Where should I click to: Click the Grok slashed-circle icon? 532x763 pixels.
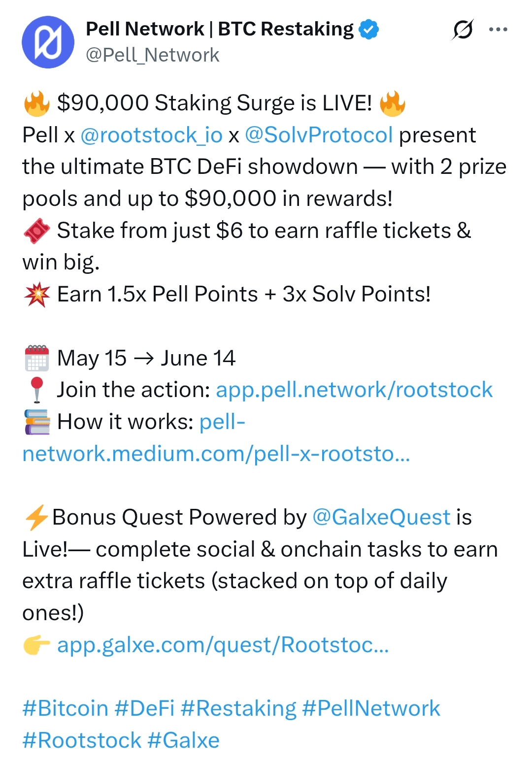(x=463, y=30)
